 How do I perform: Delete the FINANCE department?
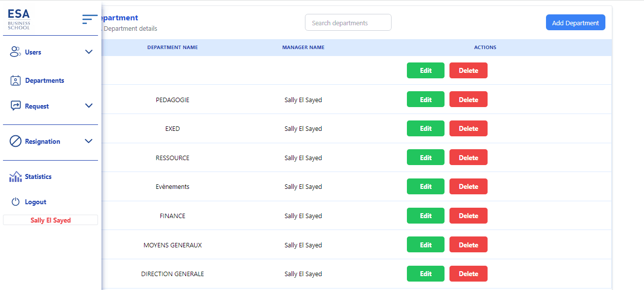tap(468, 215)
